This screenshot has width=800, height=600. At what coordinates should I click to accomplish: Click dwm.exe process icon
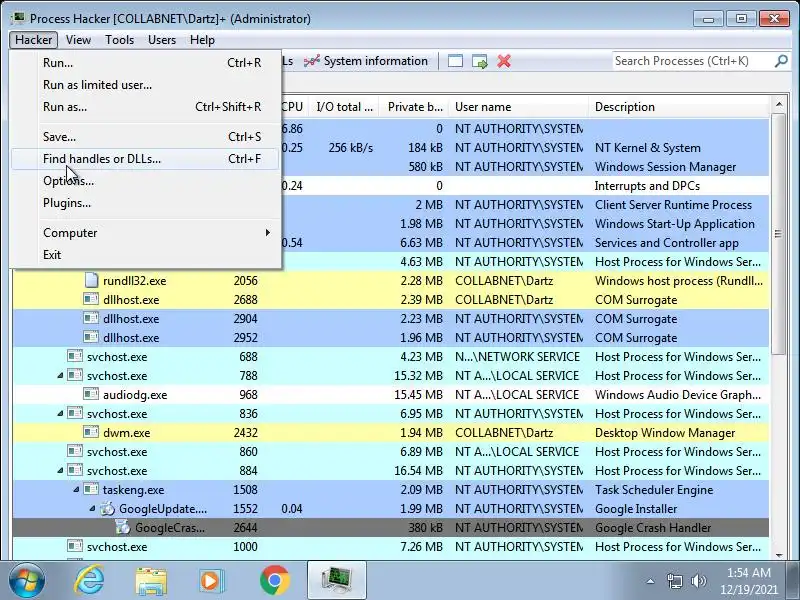click(x=91, y=433)
